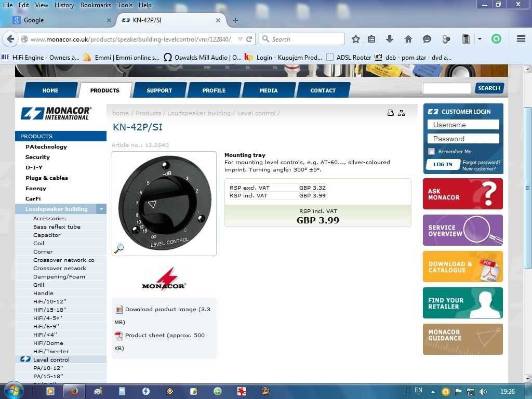Open the PAtechnology category in sidebar

(46, 147)
